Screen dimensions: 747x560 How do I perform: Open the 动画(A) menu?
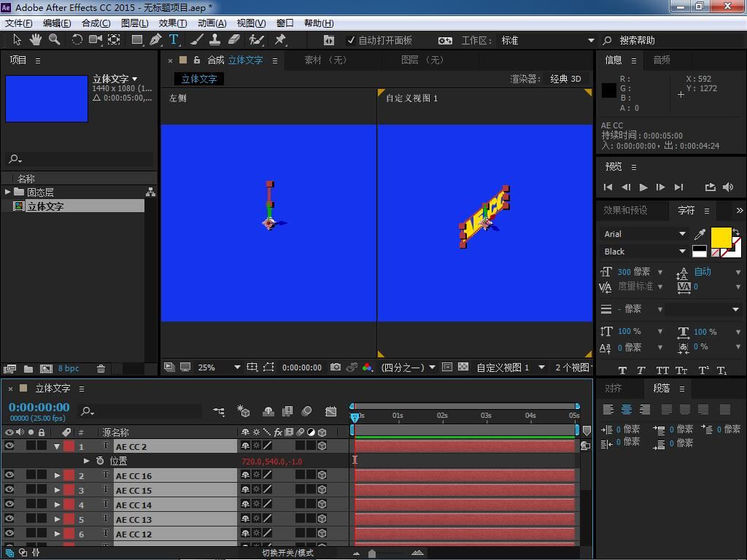pyautogui.click(x=212, y=23)
